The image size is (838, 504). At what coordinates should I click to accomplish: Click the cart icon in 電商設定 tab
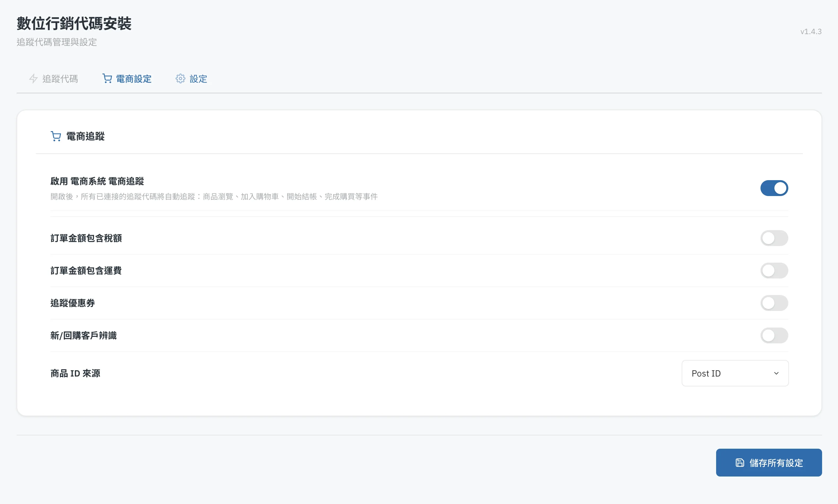point(107,79)
